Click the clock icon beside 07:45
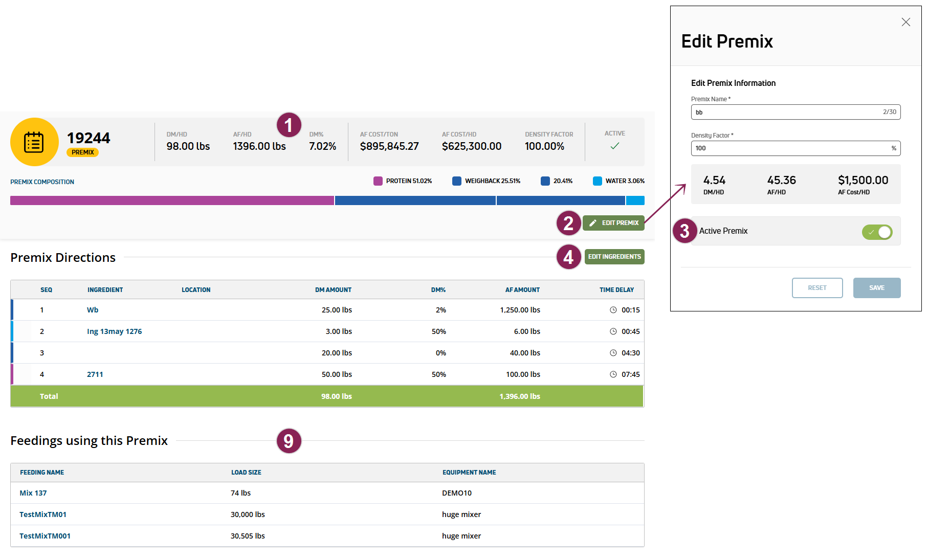This screenshot has height=560, width=928. (613, 374)
